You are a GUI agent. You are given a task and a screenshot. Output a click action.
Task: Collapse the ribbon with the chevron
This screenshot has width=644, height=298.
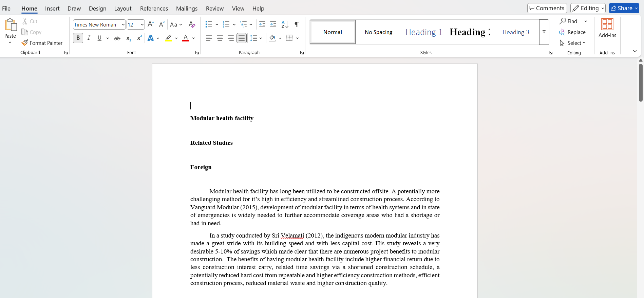click(635, 51)
